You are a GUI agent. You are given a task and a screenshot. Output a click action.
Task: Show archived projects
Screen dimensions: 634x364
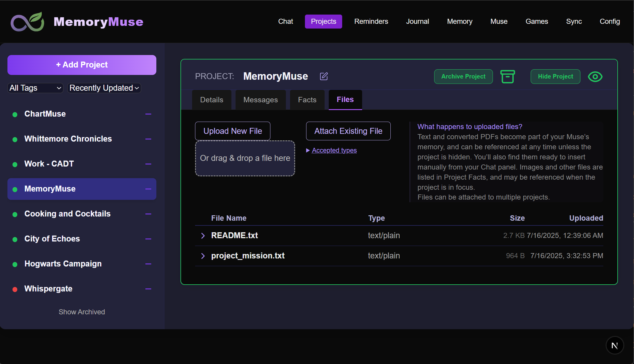pos(82,312)
